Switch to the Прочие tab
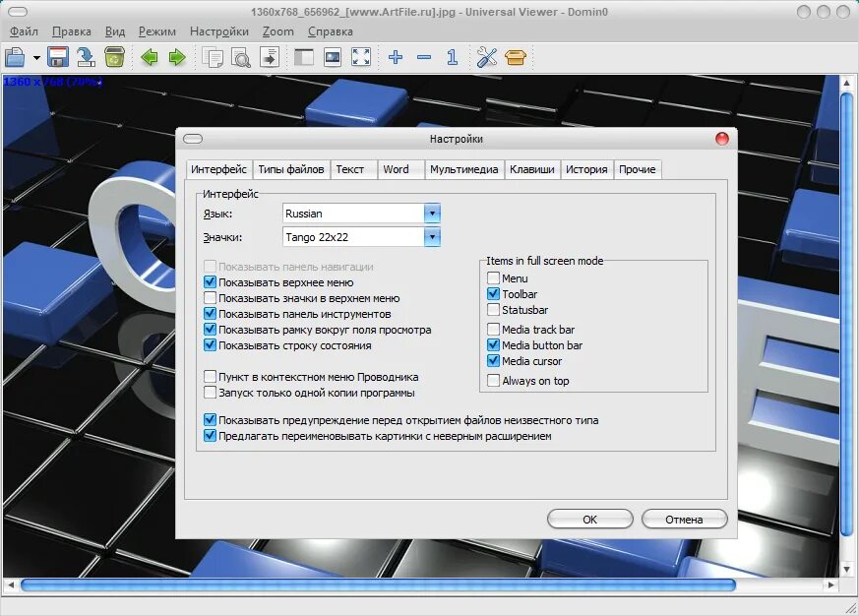This screenshot has width=859, height=616. point(638,170)
